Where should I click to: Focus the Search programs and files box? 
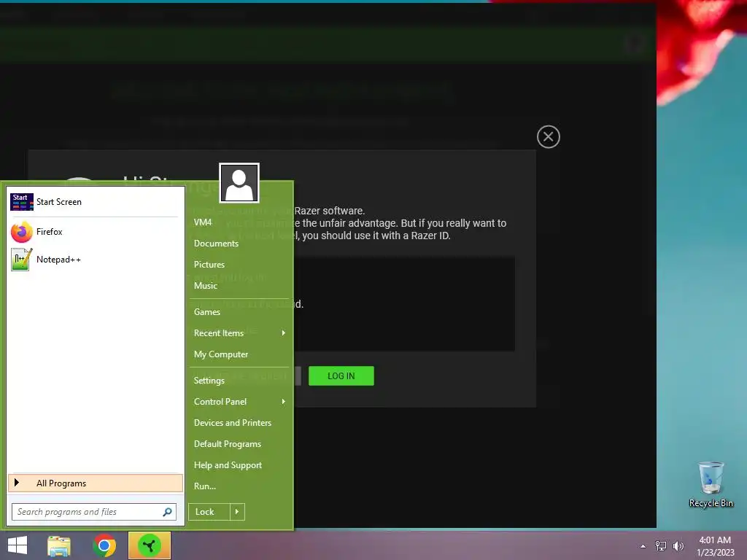click(x=94, y=512)
